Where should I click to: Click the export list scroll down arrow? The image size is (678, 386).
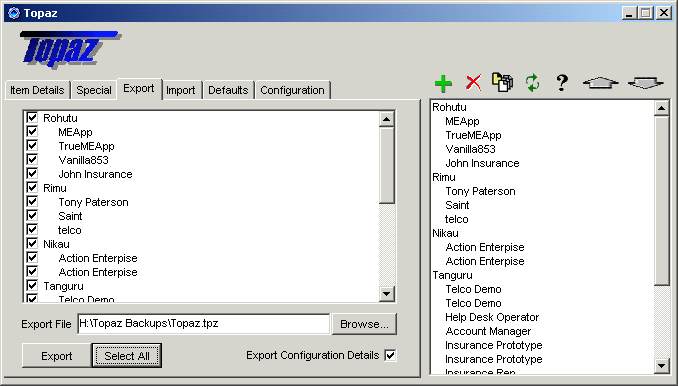point(386,294)
